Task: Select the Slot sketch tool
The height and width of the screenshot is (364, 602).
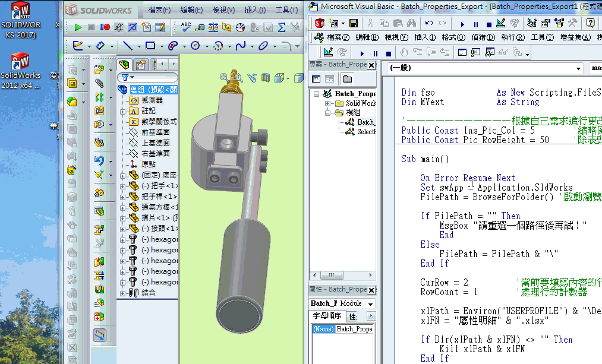Action: tap(173, 46)
